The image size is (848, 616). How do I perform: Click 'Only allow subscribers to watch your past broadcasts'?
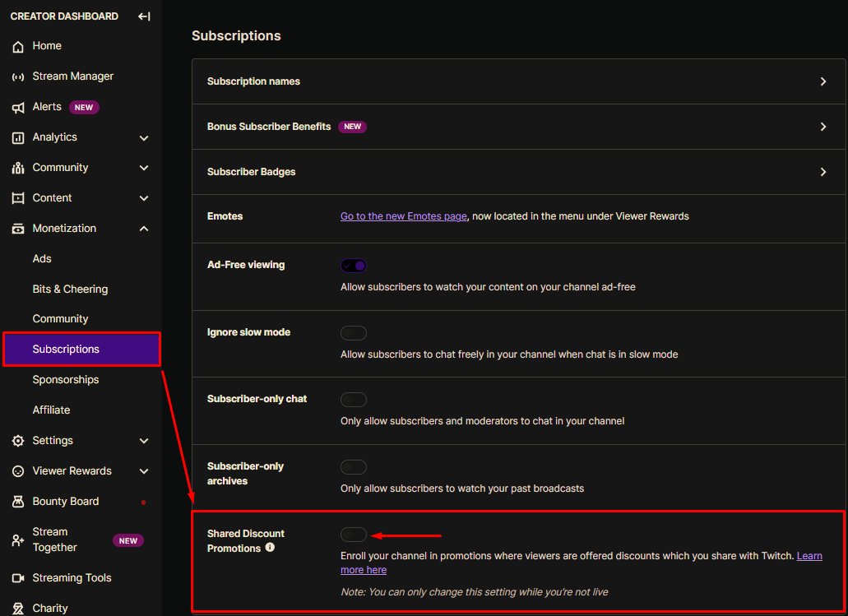[x=462, y=489]
